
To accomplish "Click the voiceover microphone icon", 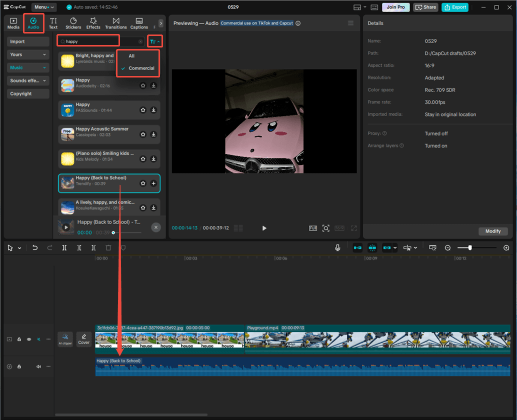I will pos(338,247).
